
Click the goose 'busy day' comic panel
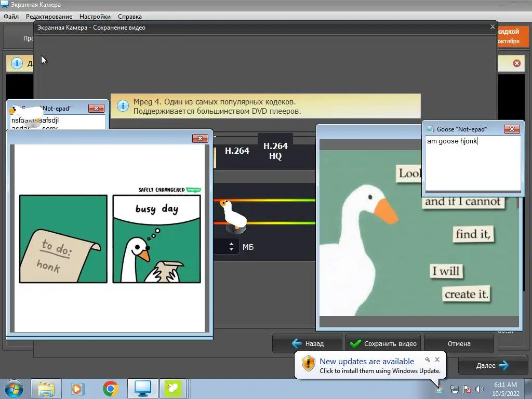pyautogui.click(x=157, y=239)
